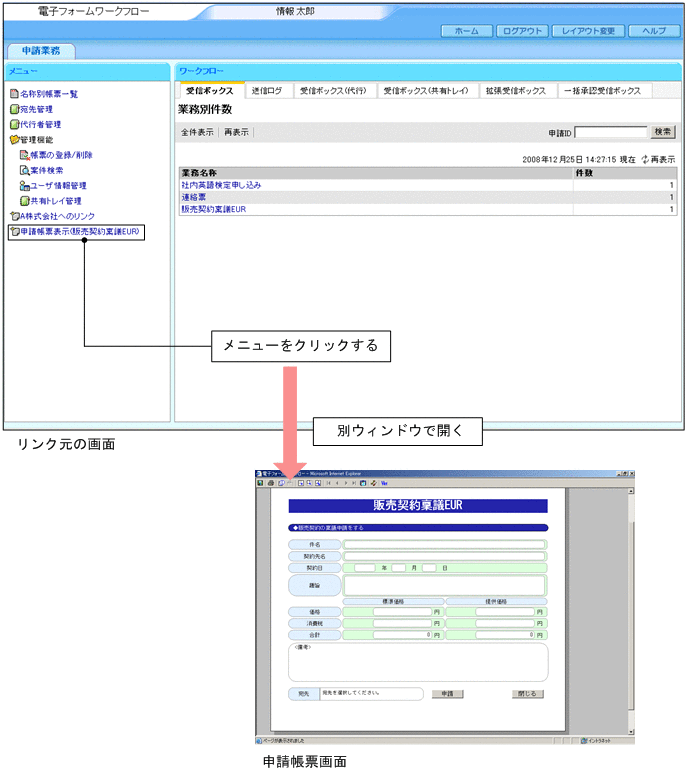Click the first-page arrow in the form window toolbar
Image resolution: width=687 pixels, height=773 pixels.
329,483
